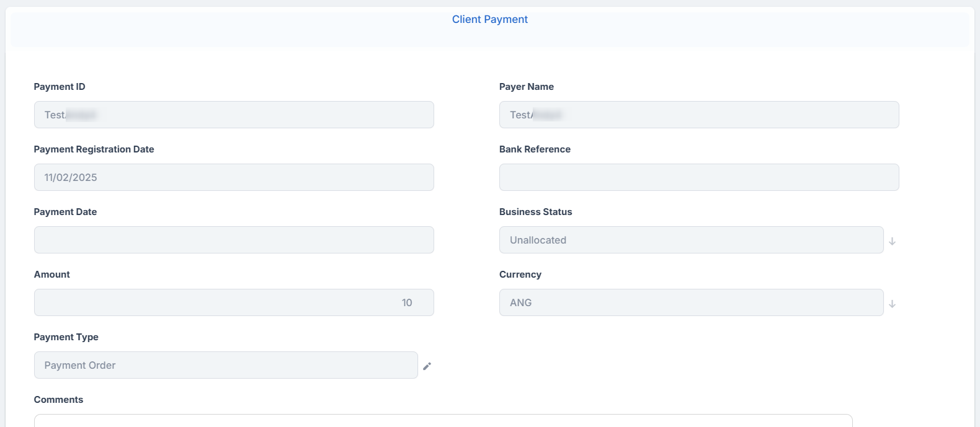Image resolution: width=980 pixels, height=427 pixels.
Task: Focus the Payment ID input field
Action: (234, 115)
